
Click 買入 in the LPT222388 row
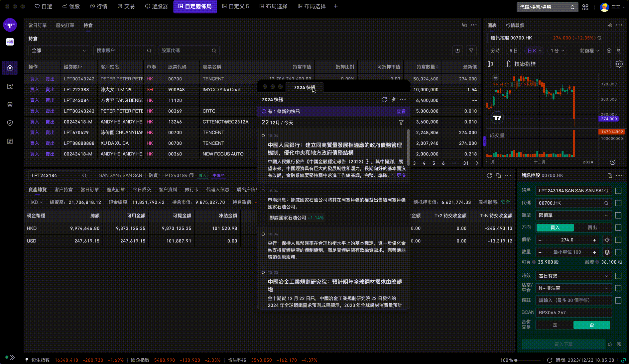(35, 89)
